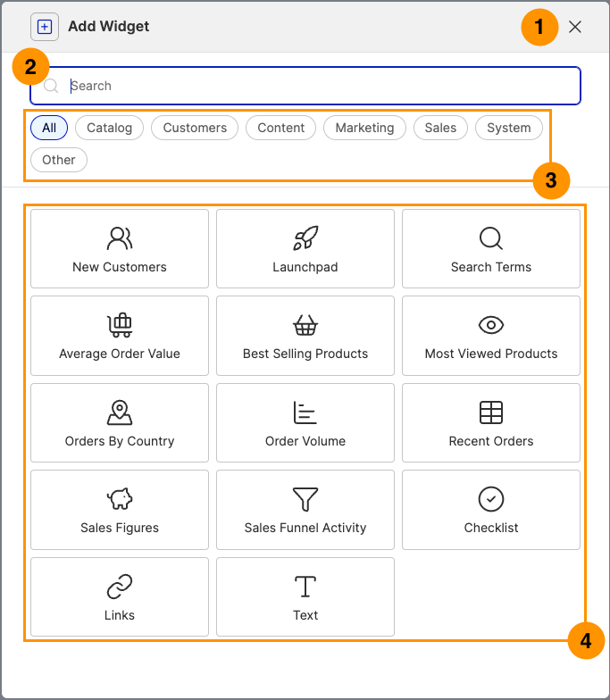This screenshot has width=610, height=700.
Task: Add the New Customers widget
Action: pyautogui.click(x=120, y=248)
